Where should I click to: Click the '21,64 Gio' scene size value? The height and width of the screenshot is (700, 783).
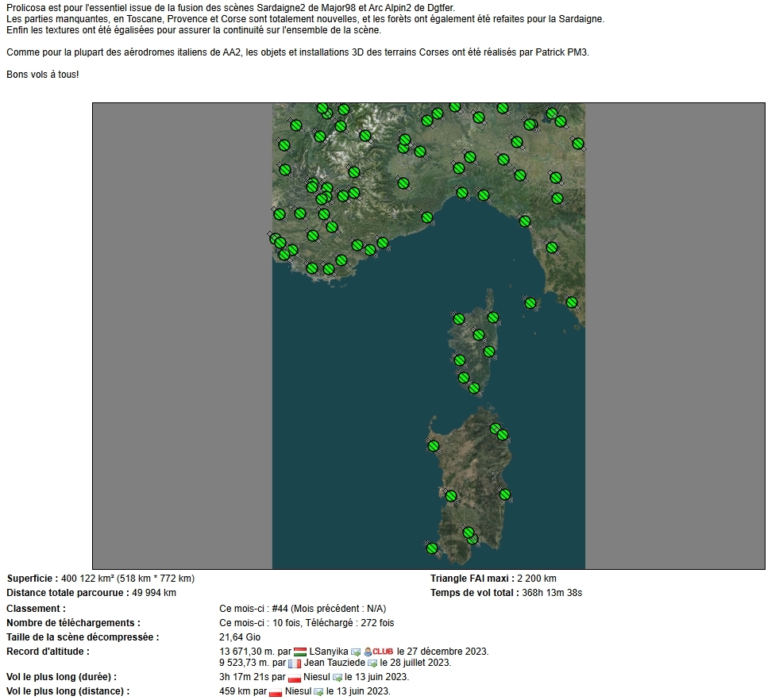240,637
